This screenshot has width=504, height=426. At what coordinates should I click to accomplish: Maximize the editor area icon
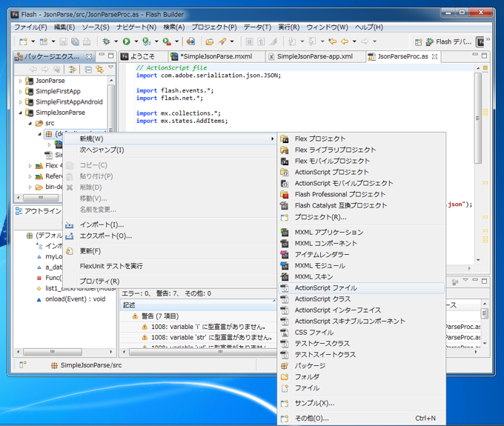pos(485,56)
